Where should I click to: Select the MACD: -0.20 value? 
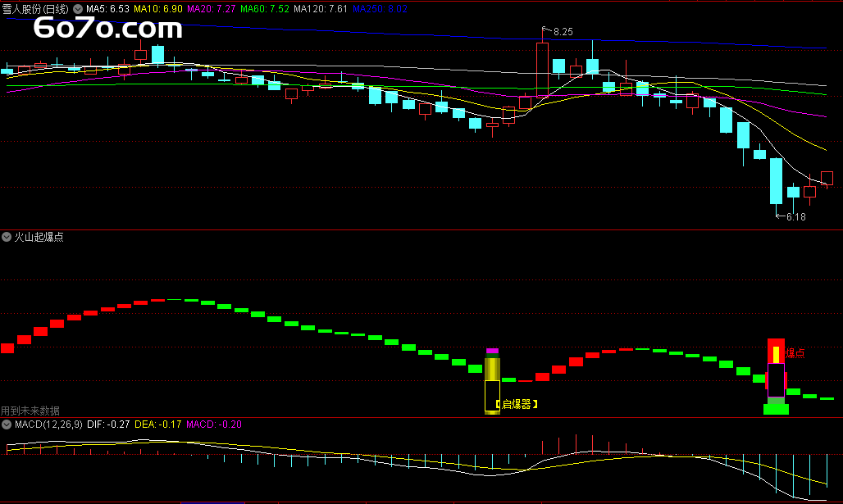point(214,425)
